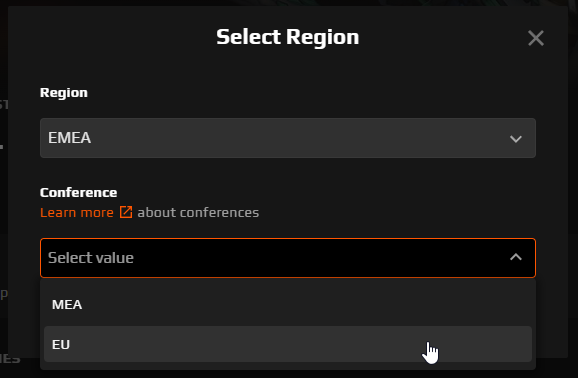Click the Select Region dialog heading
Image resolution: width=578 pixels, height=378 pixels.
tap(288, 37)
